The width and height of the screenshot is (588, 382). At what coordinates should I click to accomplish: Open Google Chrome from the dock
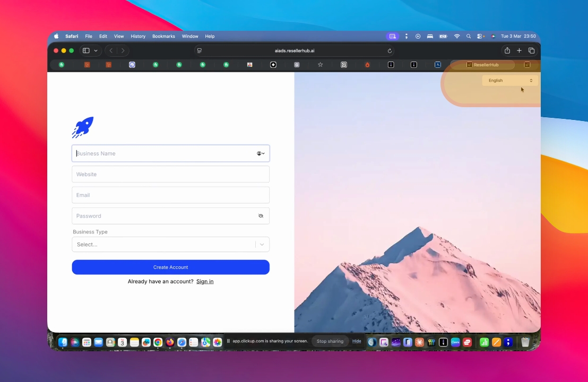158,342
